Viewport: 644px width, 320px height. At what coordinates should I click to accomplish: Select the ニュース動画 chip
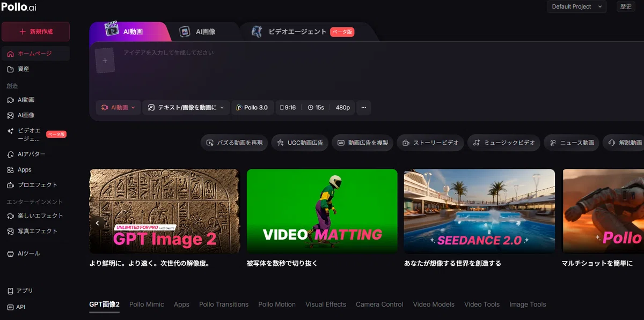coord(572,143)
